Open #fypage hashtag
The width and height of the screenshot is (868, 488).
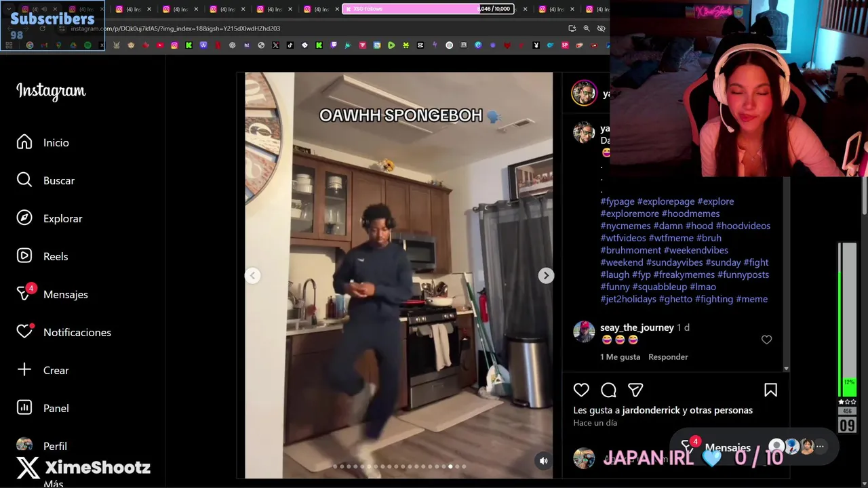coord(617,201)
